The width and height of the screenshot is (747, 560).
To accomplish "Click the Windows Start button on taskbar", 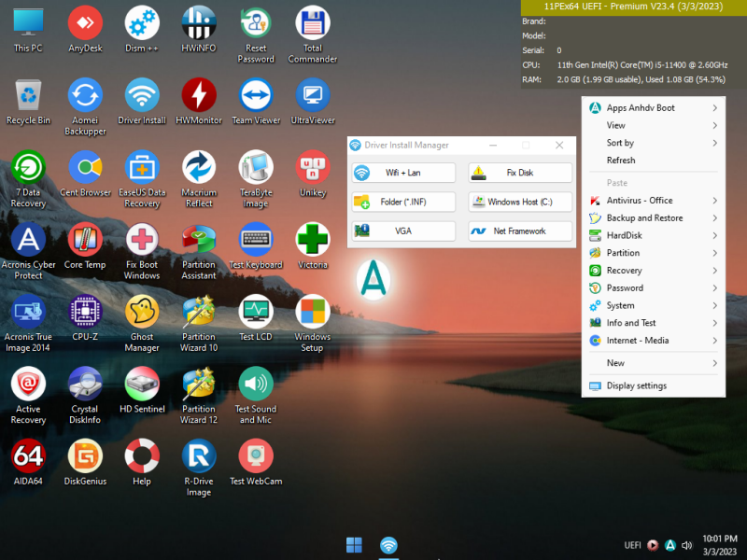I will coord(354,545).
